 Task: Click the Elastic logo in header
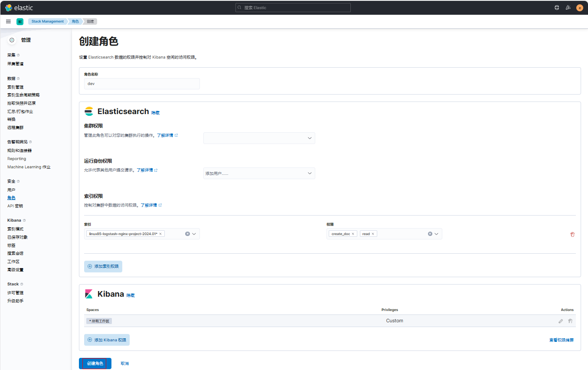[x=19, y=8]
